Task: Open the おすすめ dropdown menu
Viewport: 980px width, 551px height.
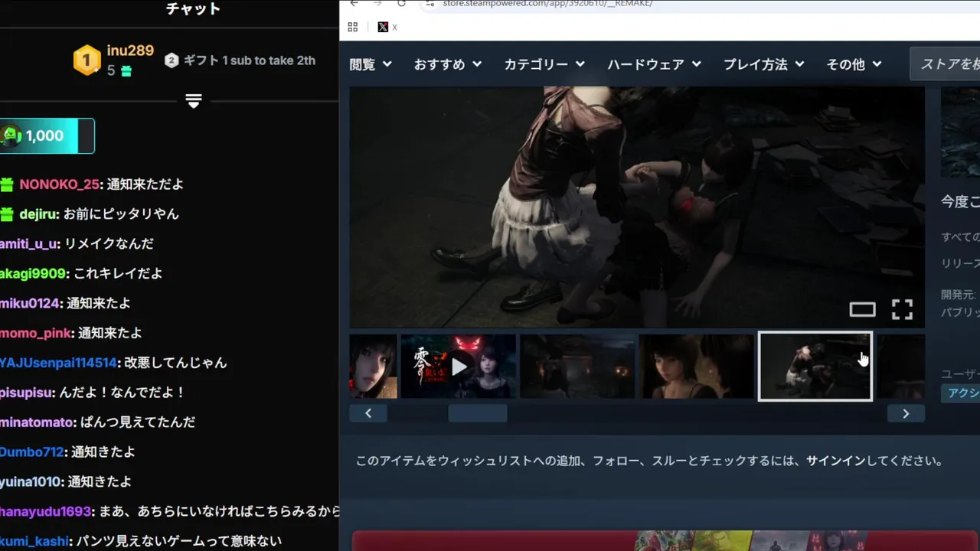Action: [x=448, y=64]
